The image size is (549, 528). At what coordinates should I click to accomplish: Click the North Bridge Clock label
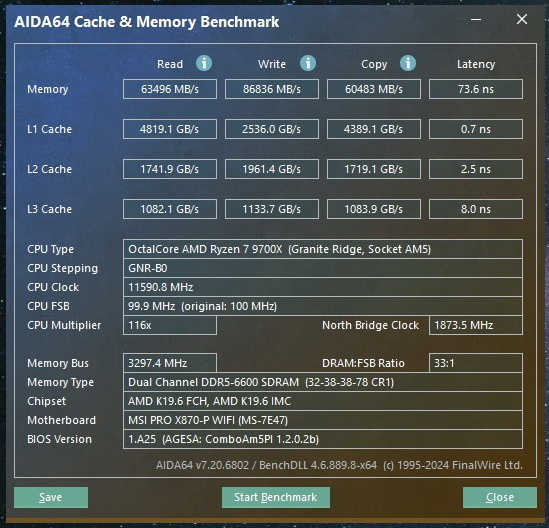pyautogui.click(x=370, y=325)
